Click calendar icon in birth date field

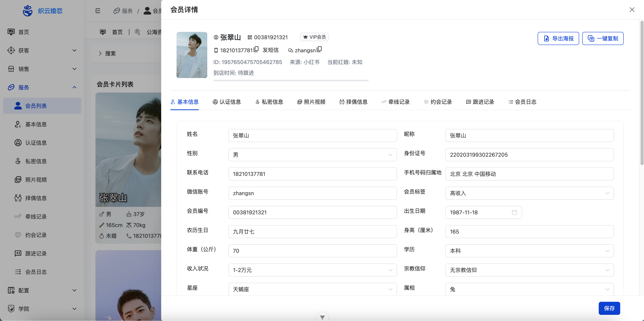[x=514, y=212]
